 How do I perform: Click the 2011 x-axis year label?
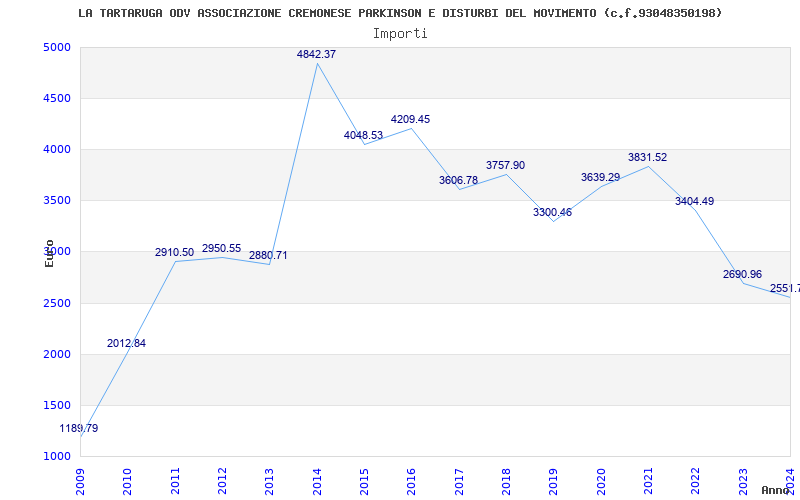coord(175,481)
